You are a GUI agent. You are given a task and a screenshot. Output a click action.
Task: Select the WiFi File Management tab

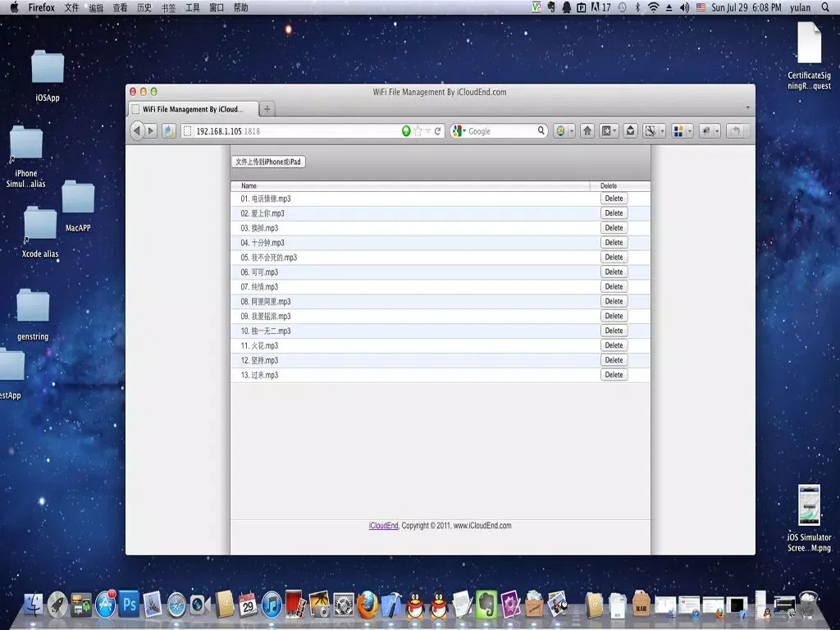pos(193,109)
